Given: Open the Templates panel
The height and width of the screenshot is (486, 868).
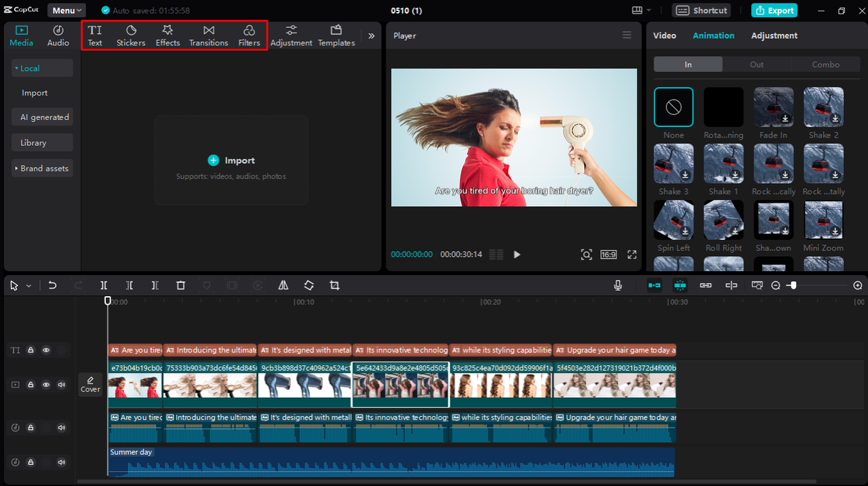Looking at the screenshot, I should [x=336, y=35].
